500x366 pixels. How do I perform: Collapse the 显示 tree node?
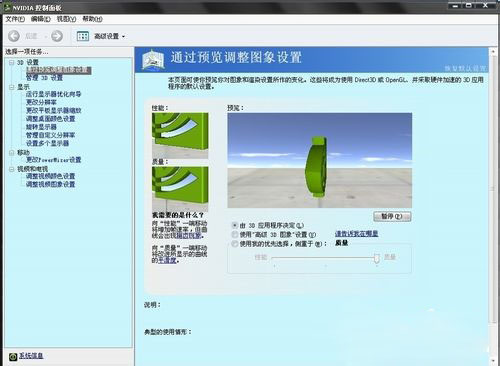click(12, 87)
